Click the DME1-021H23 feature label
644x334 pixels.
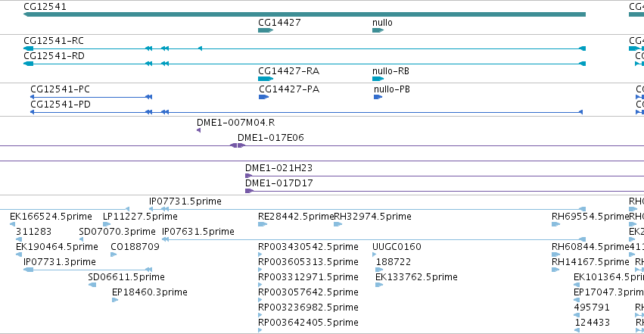279,168
